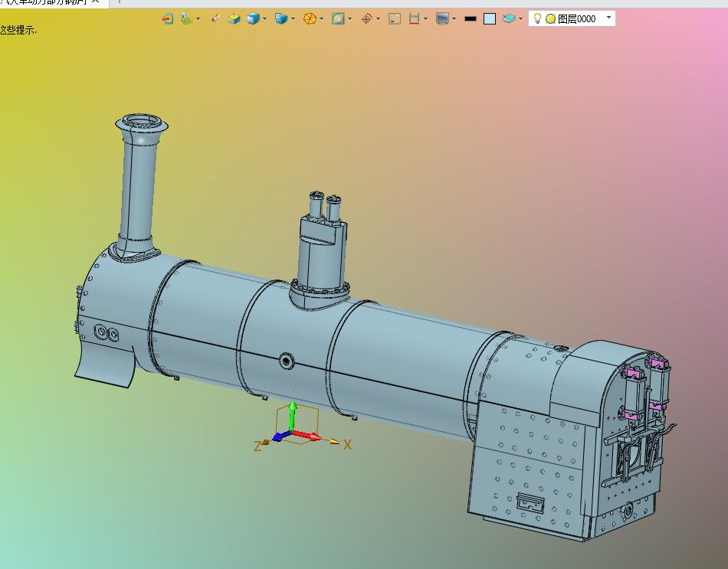Screen dimensions: 728x569
Task: Click the gray monitor display icon
Action: [442, 18]
